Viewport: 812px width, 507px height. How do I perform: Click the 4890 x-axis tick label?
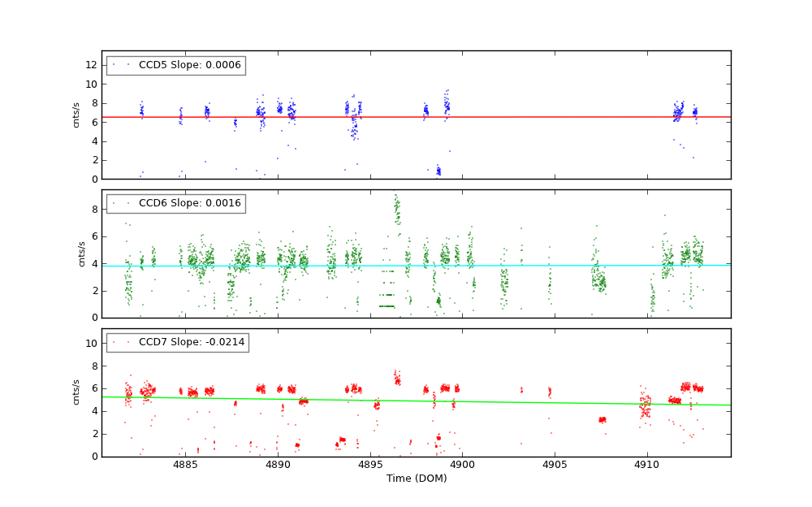tap(278, 466)
